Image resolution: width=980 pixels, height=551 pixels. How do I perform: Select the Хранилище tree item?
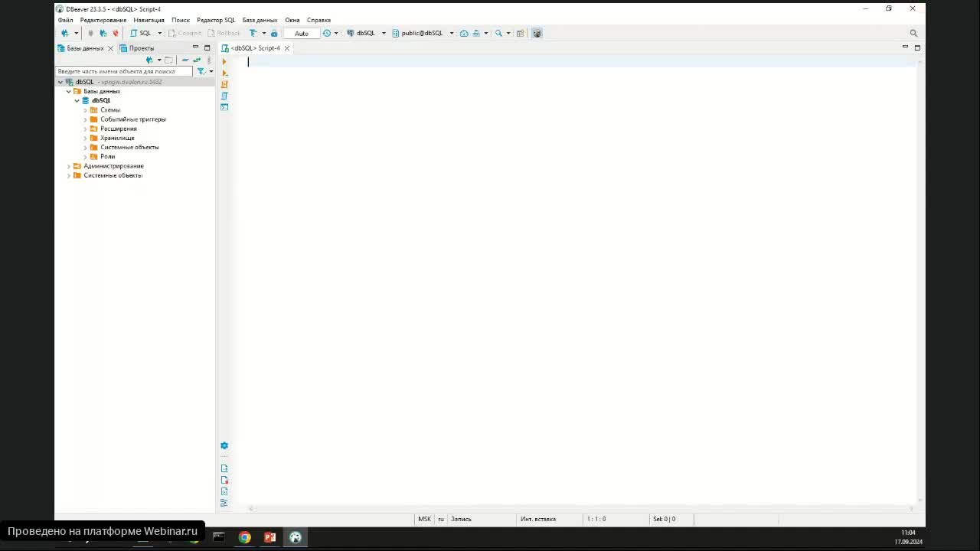pyautogui.click(x=117, y=138)
